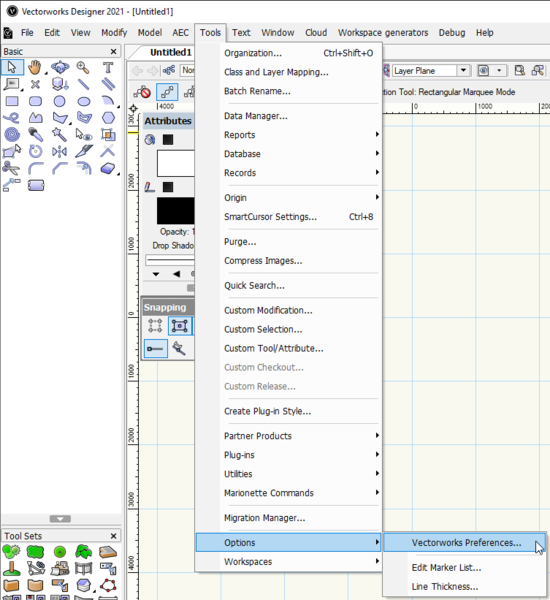Select the Pan hand tool
This screenshot has width=550, height=600.
coord(35,67)
